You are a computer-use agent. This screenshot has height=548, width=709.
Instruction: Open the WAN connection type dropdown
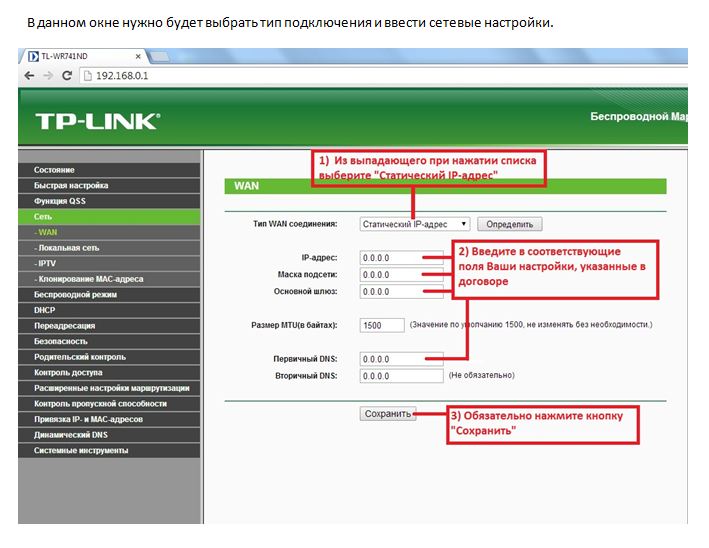click(x=414, y=224)
